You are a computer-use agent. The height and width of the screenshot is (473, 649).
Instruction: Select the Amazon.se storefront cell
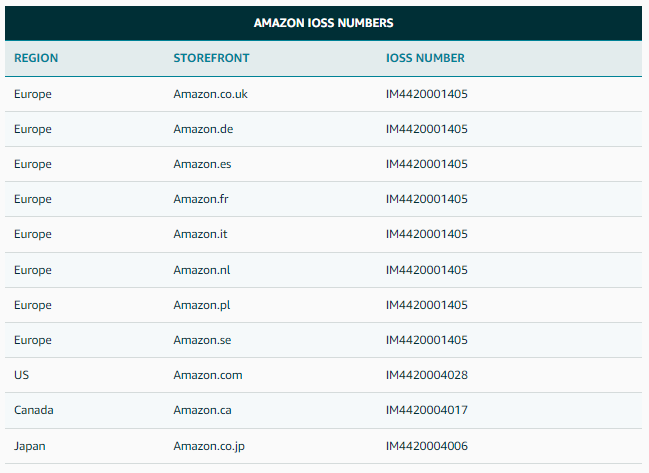pos(202,340)
